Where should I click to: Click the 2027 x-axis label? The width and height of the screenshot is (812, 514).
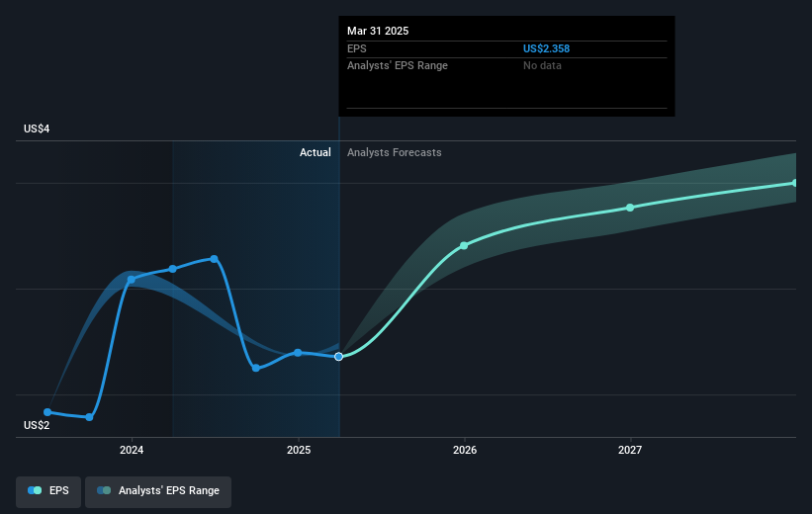[x=630, y=450]
